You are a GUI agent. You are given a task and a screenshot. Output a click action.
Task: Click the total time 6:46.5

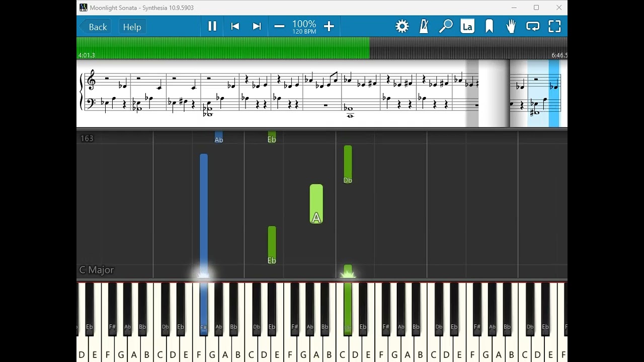(x=559, y=55)
